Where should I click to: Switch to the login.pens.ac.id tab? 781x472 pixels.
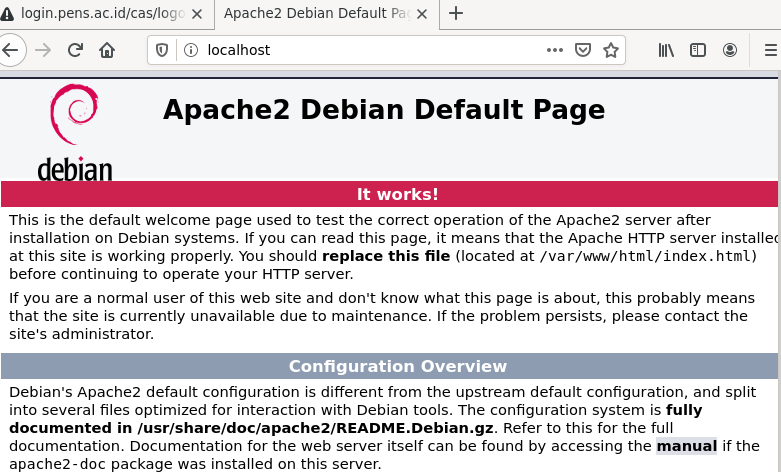click(x=102, y=13)
